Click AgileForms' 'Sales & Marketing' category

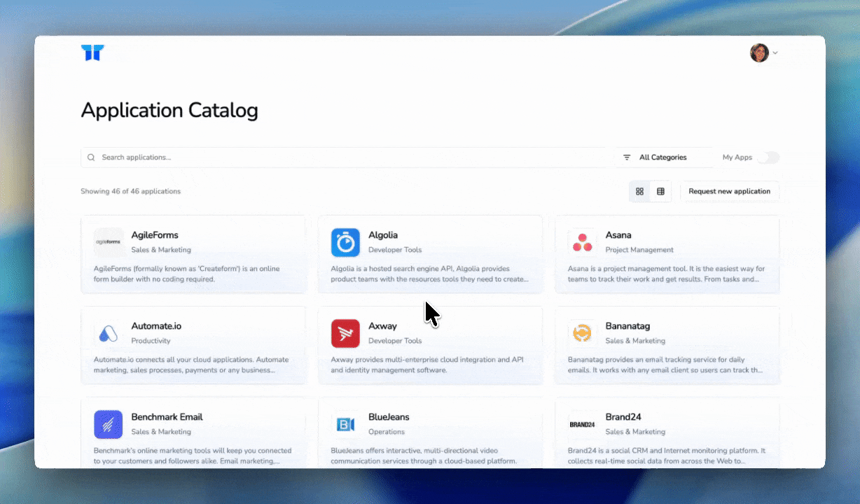161,250
